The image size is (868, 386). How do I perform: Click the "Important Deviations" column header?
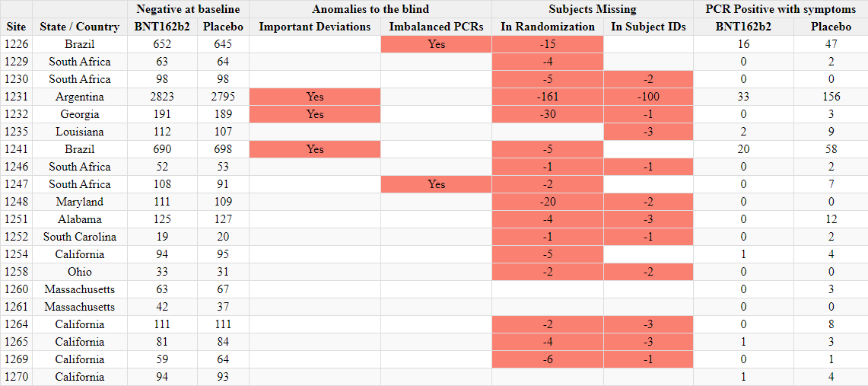[315, 27]
